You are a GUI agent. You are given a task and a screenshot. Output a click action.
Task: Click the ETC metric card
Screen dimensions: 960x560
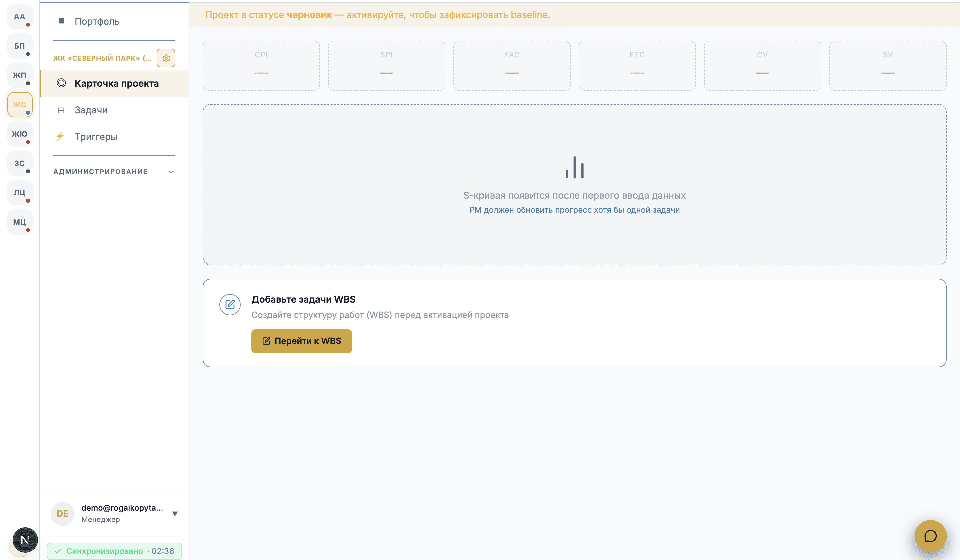tap(637, 66)
